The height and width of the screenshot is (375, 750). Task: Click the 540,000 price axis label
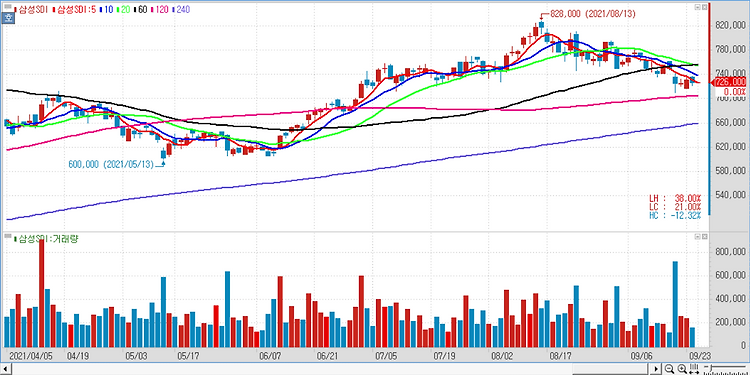click(x=731, y=195)
